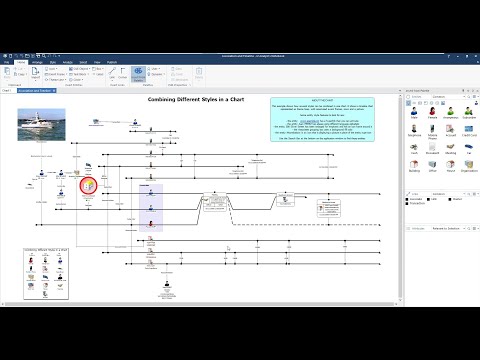Viewport: 480px width, 360px height.
Task: Select the Mobile Phone entity type
Action: point(432,132)
